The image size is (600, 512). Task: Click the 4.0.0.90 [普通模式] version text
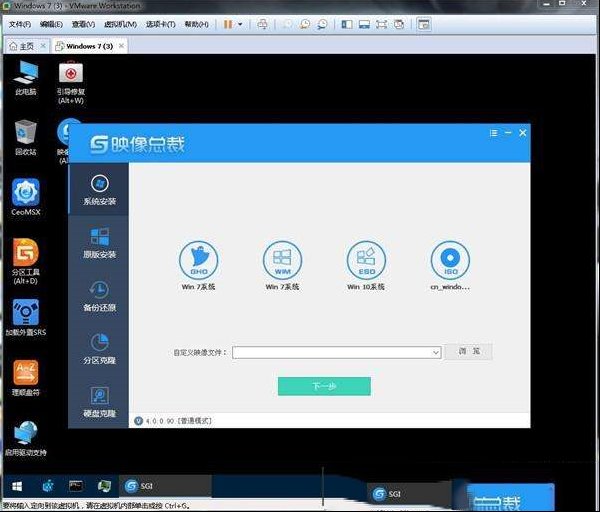point(178,421)
